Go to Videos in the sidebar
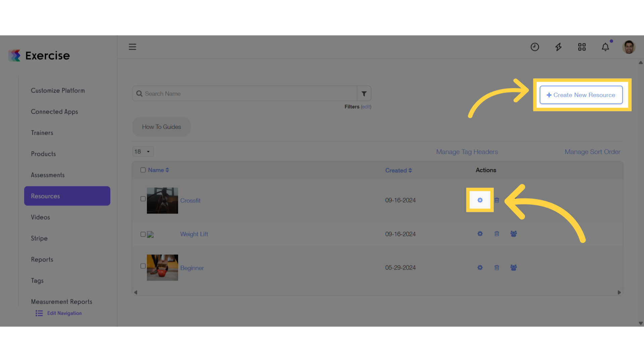The height and width of the screenshot is (362, 644). coord(41,217)
